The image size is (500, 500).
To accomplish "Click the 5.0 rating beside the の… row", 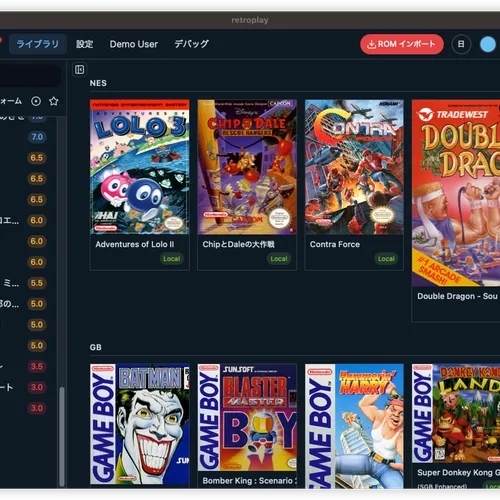I will 37,304.
